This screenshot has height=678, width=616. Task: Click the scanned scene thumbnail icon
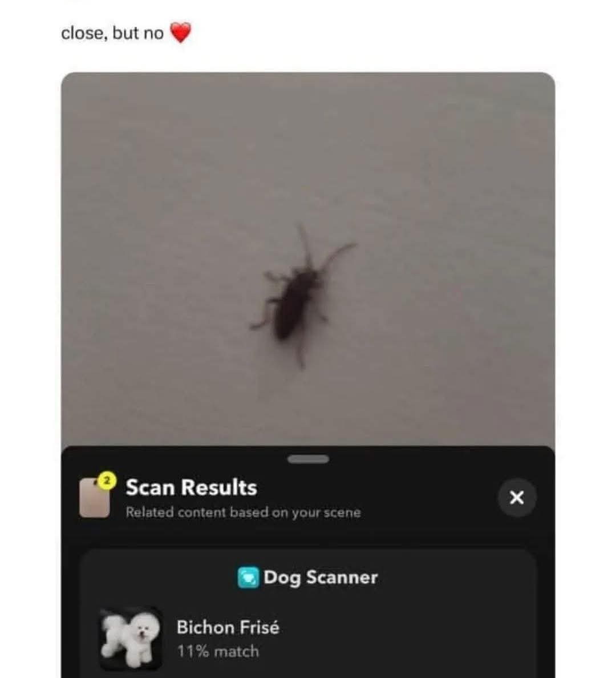pos(95,498)
